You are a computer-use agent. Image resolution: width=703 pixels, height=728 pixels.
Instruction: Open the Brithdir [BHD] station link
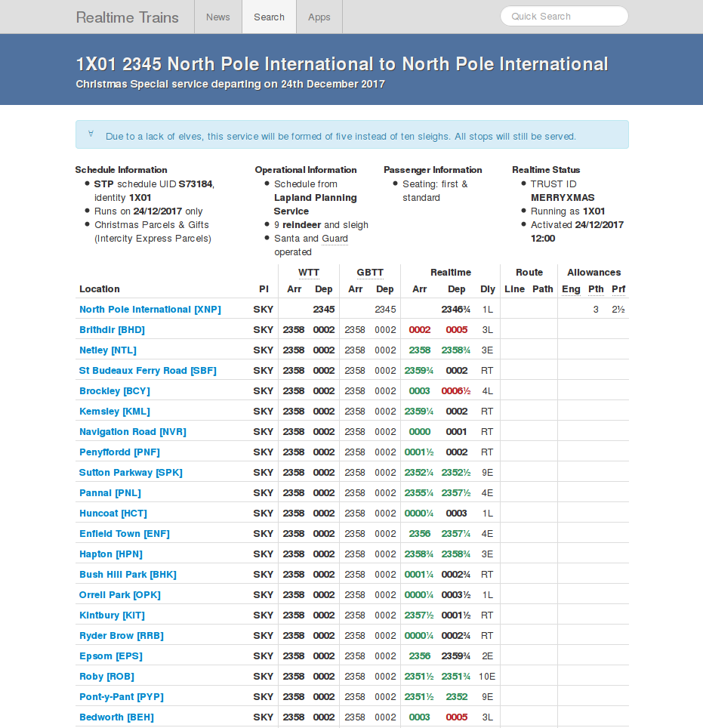click(x=112, y=330)
